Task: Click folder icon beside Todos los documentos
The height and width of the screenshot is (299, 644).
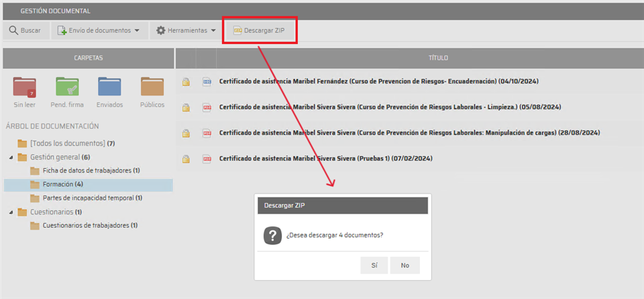Action: point(22,144)
